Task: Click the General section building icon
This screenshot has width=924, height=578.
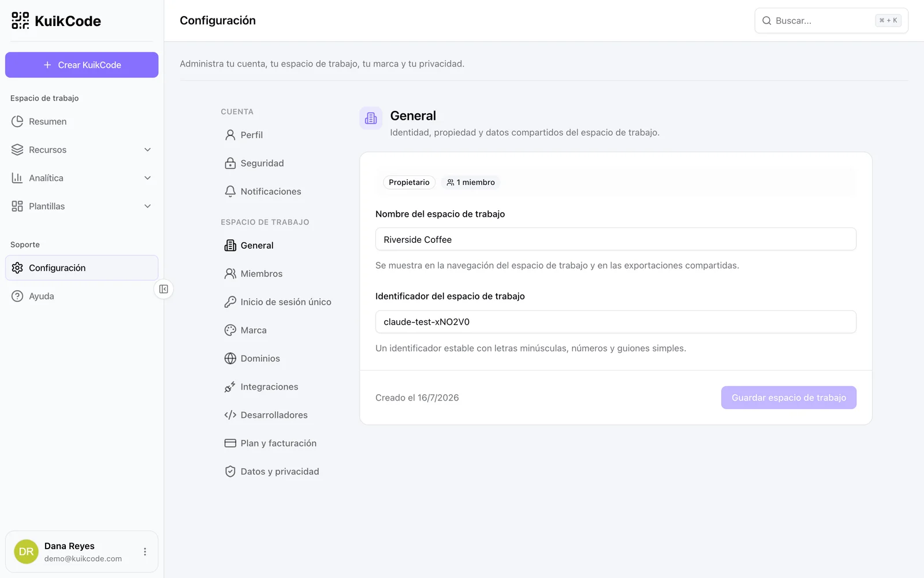Action: (371, 118)
